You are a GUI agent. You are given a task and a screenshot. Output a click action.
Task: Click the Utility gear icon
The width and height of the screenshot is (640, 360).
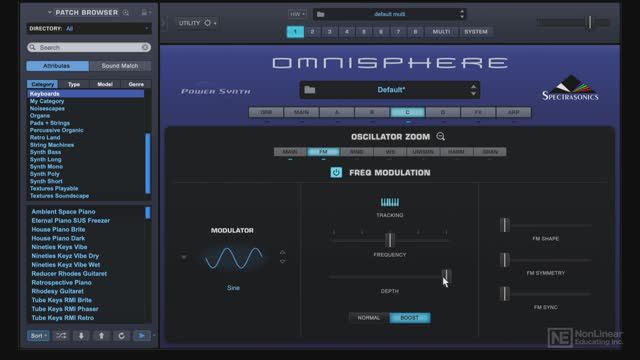pyautogui.click(x=207, y=23)
